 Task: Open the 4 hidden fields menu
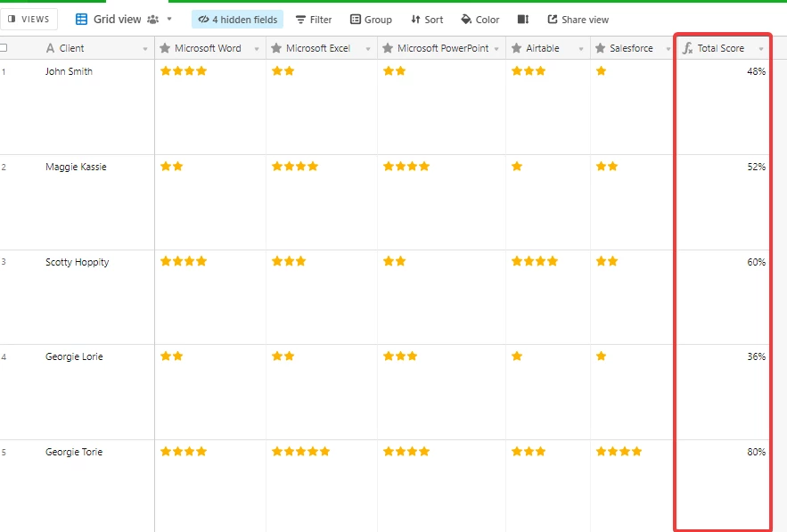tap(237, 20)
